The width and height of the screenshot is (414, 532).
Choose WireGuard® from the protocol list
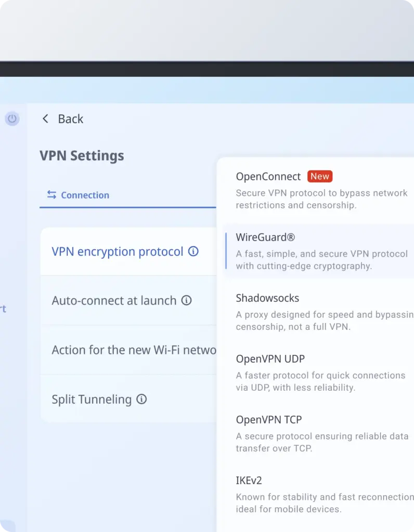(265, 237)
